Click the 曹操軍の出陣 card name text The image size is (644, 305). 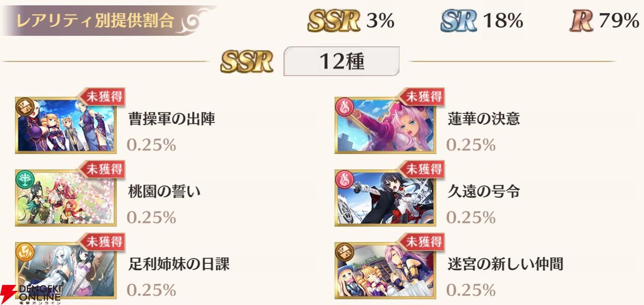(172, 119)
